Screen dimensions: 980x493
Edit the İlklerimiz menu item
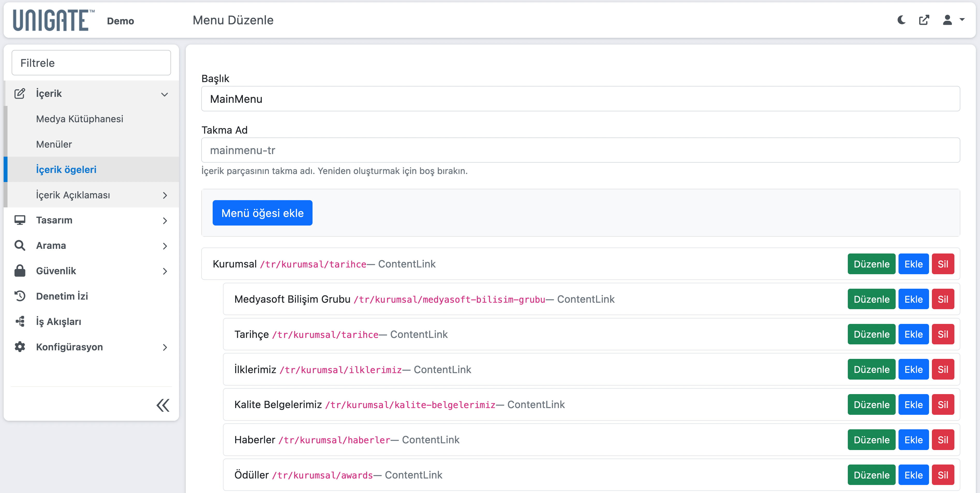[871, 370]
